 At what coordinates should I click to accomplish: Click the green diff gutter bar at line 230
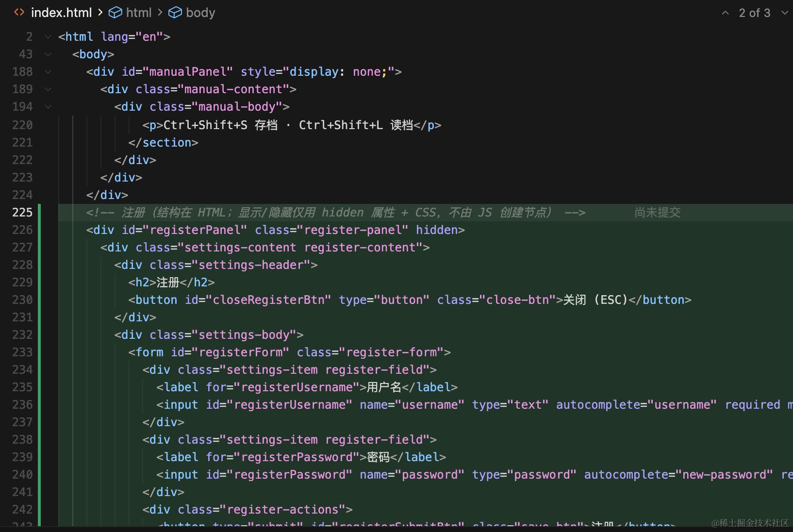coord(39,300)
